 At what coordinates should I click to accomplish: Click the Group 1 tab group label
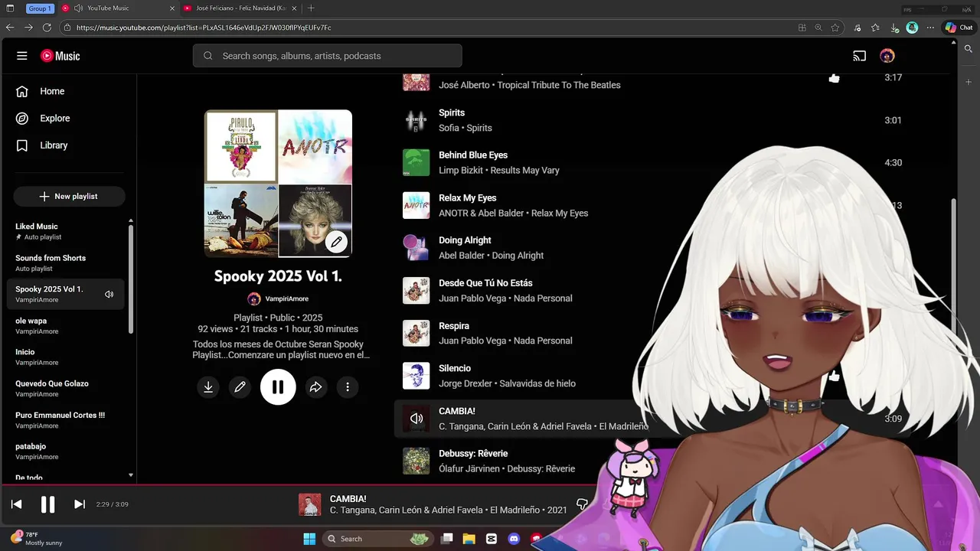[39, 8]
